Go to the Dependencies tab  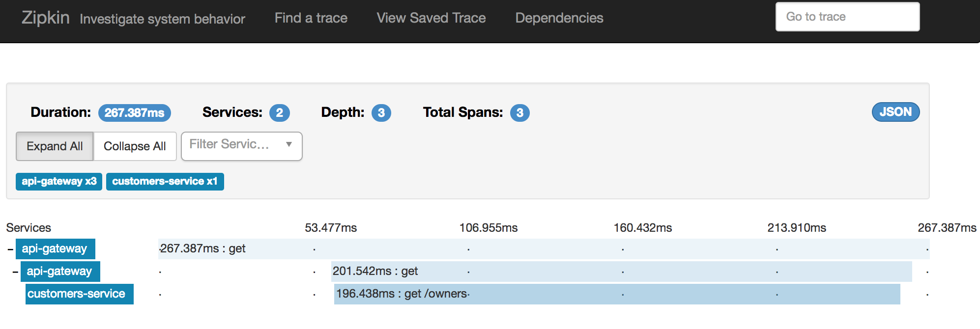tap(559, 18)
